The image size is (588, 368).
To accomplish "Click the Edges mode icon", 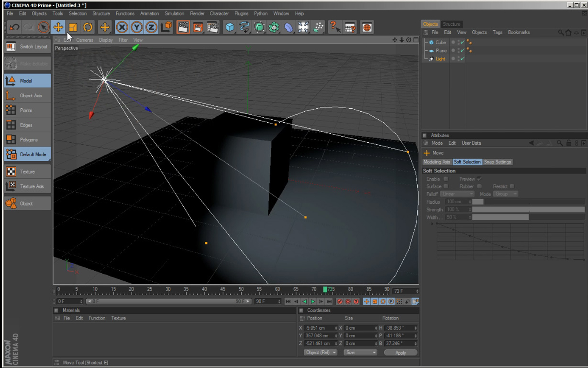I will point(26,125).
